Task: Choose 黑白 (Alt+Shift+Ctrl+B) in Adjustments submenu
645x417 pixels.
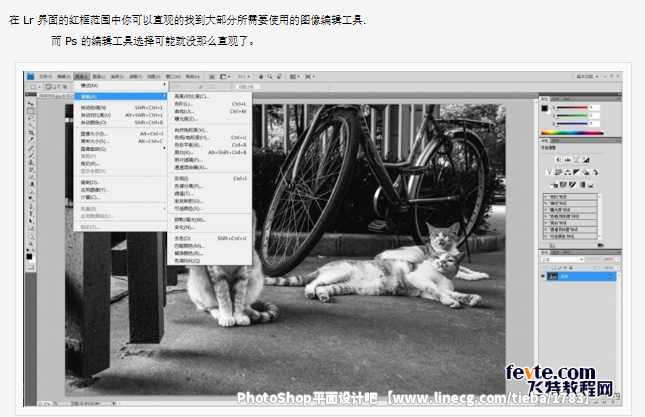Action: 210,152
